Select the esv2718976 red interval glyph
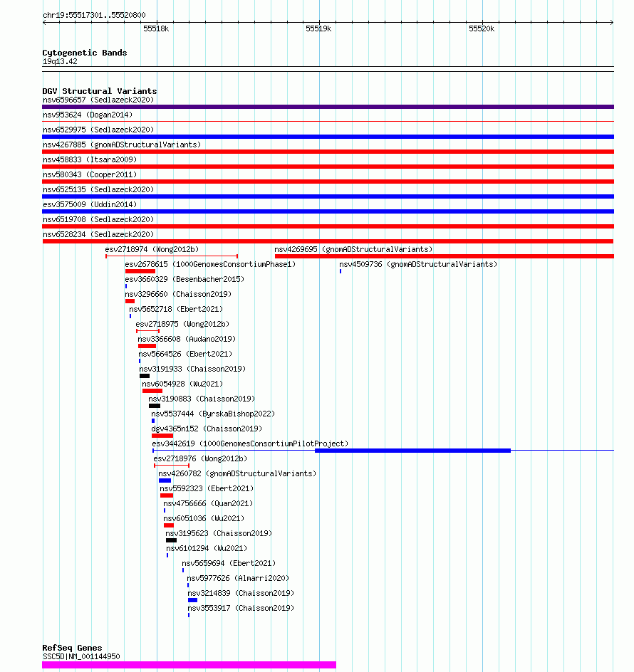 click(172, 466)
